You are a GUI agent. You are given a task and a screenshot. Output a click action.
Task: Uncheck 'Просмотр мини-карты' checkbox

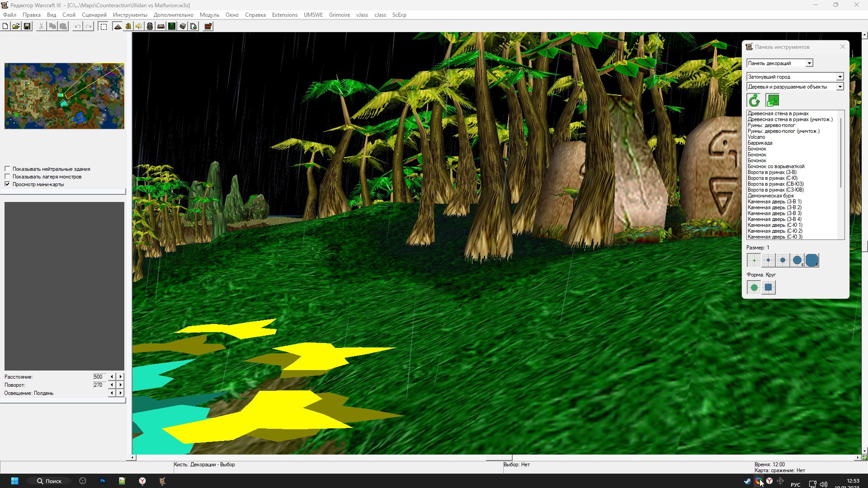click(7, 184)
